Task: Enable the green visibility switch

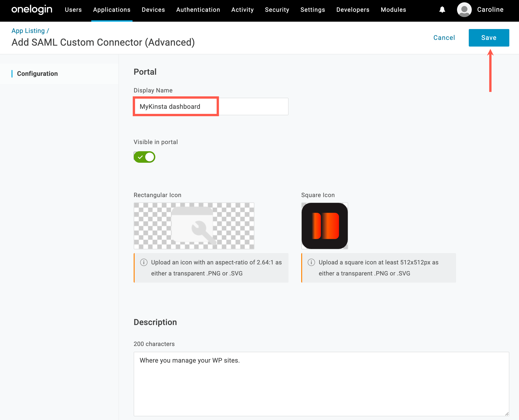Action: coord(144,157)
